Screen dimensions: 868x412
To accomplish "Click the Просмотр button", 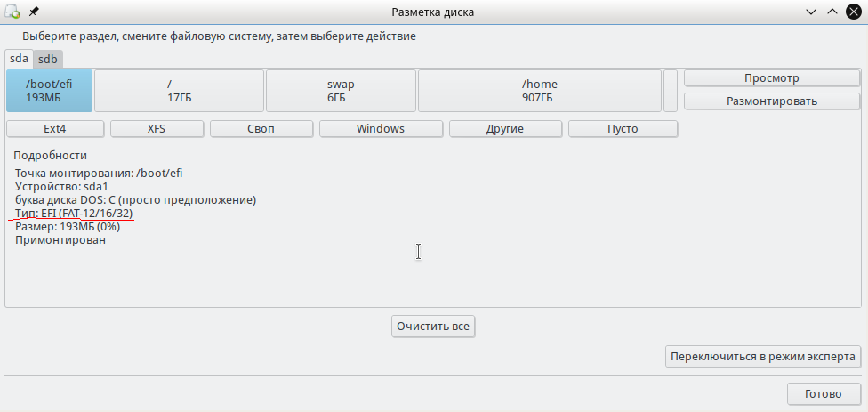I will pyautogui.click(x=771, y=78).
